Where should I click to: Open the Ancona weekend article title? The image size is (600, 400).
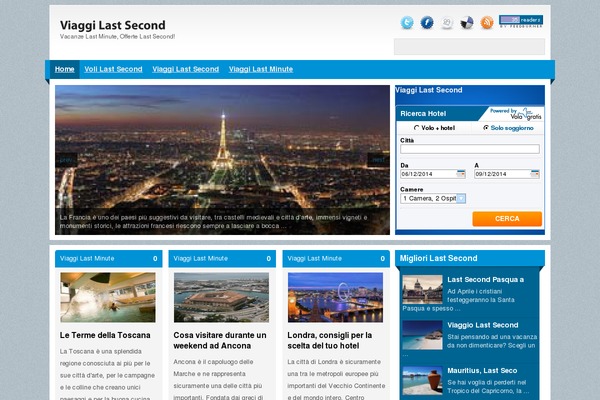point(220,340)
